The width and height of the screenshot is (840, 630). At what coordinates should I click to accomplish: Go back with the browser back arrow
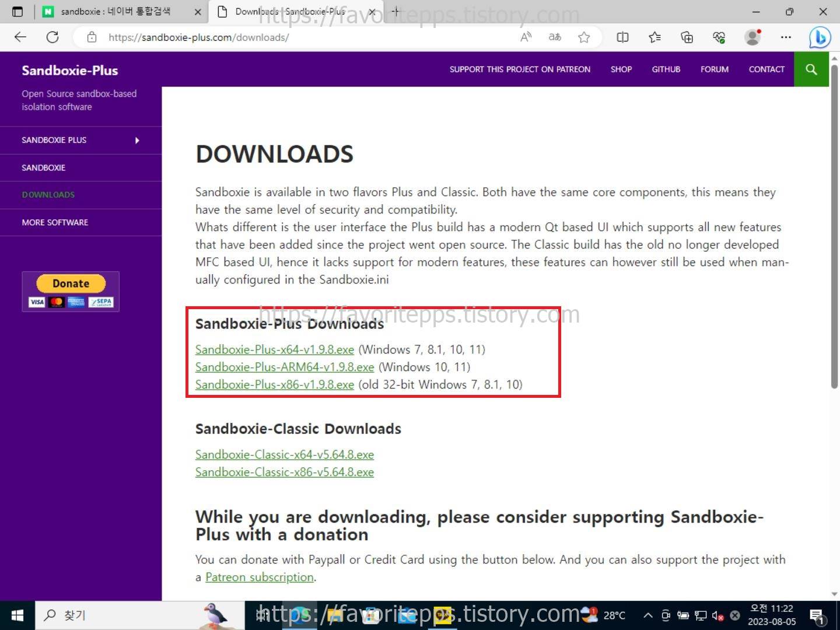[x=20, y=37]
